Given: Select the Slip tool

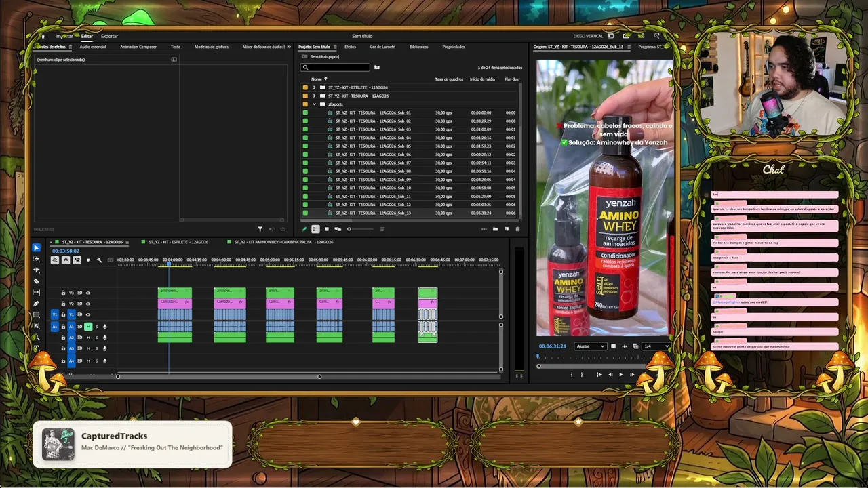Looking at the screenshot, I should pyautogui.click(x=37, y=292).
